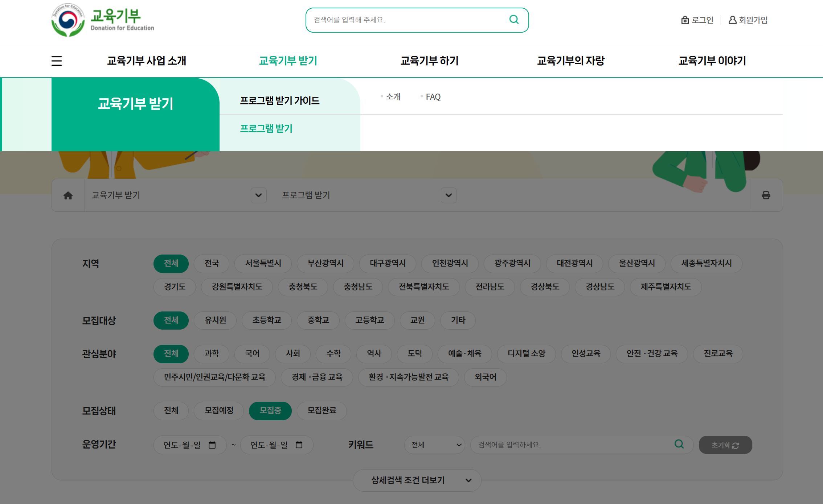Click the top search magnifier icon

tap(514, 20)
